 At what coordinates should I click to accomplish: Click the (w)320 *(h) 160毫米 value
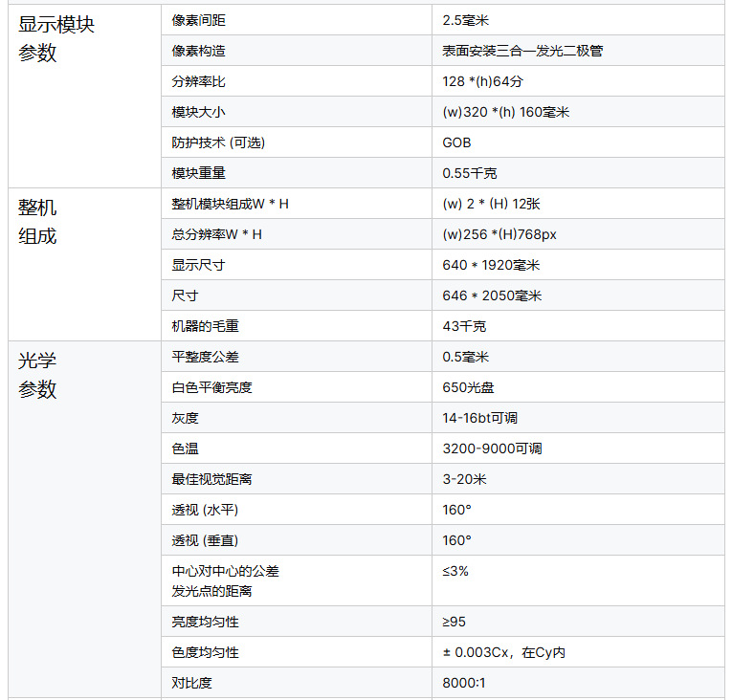pyautogui.click(x=506, y=112)
